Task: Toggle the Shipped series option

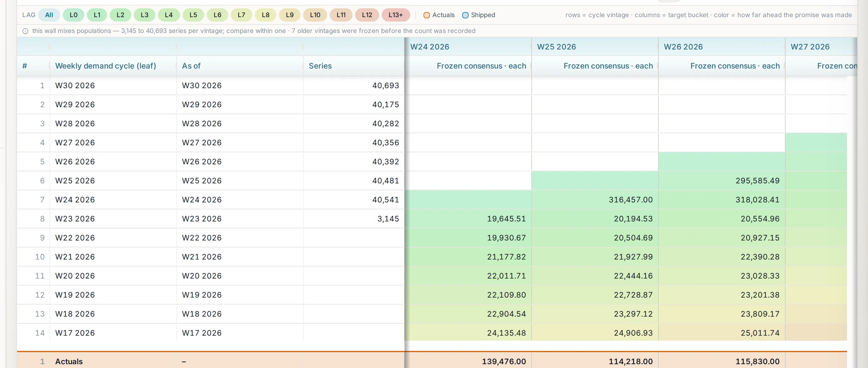Action: pos(478,15)
